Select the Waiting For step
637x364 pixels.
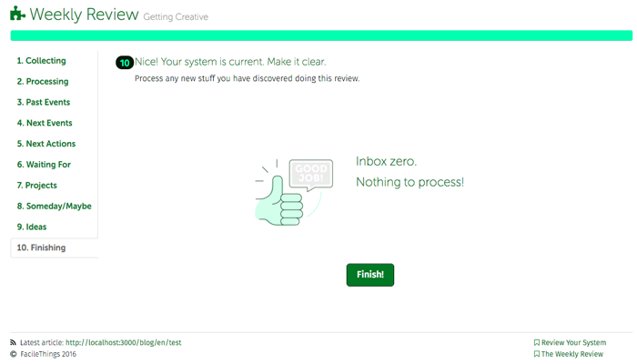[44, 165]
